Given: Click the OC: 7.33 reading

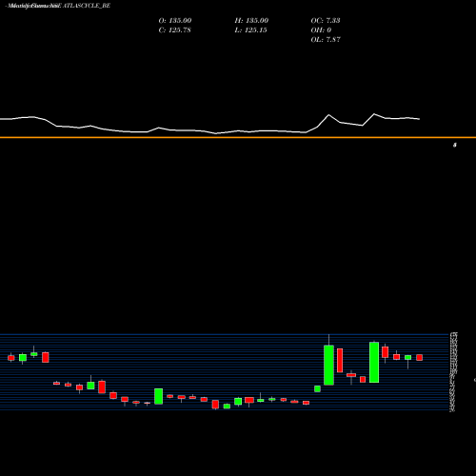Looking at the screenshot, I should pos(326,21).
